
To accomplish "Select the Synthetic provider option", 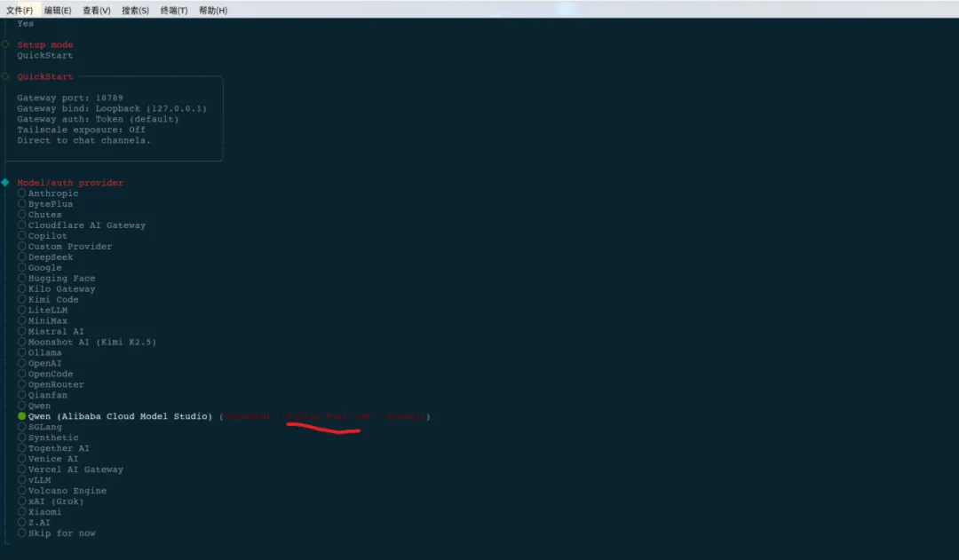I will click(x=48, y=438).
